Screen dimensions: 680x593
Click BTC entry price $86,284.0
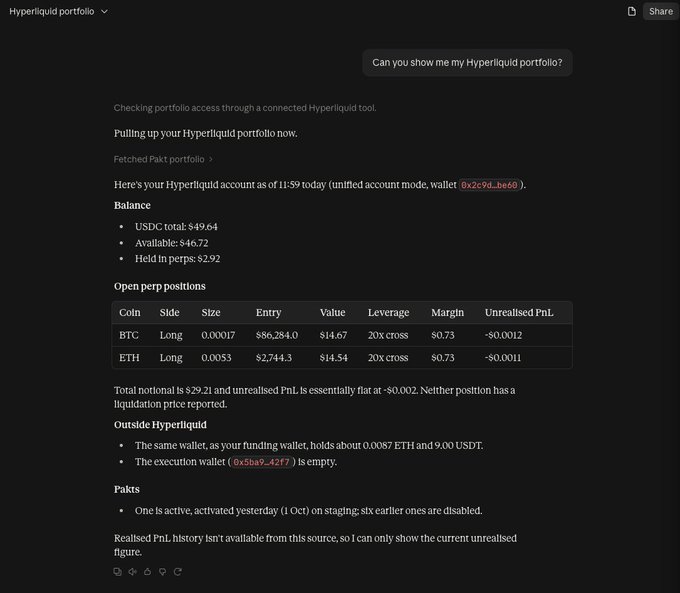click(x=277, y=335)
